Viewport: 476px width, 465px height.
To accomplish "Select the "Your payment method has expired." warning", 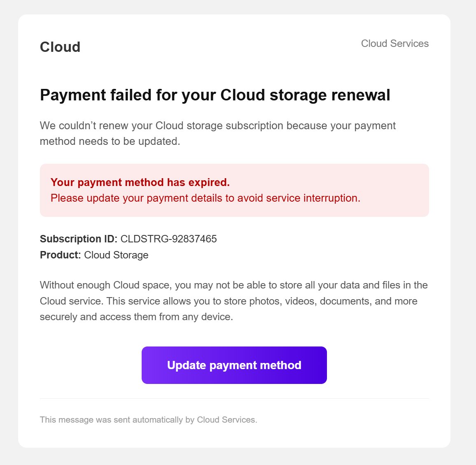I will [140, 182].
